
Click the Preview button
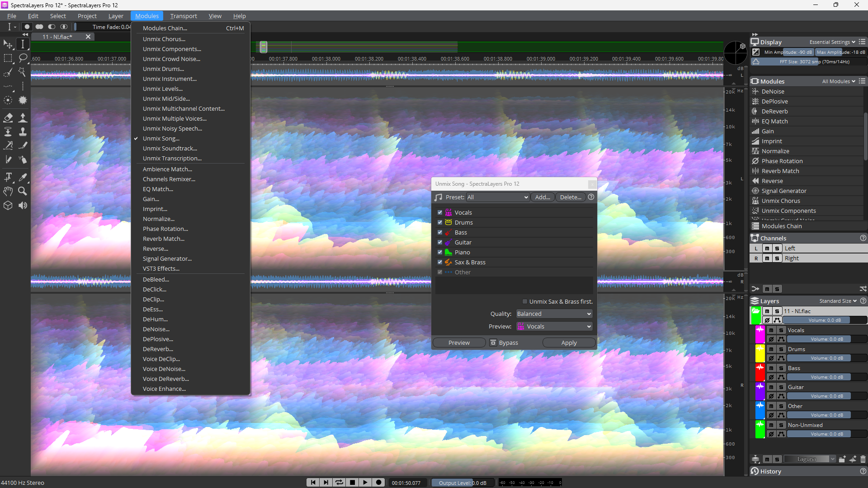459,343
